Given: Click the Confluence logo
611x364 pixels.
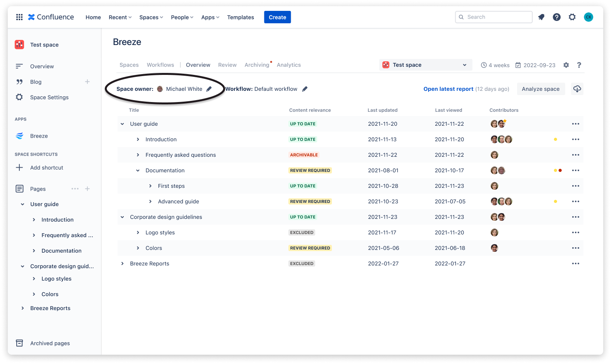Looking at the screenshot, I should (x=51, y=17).
